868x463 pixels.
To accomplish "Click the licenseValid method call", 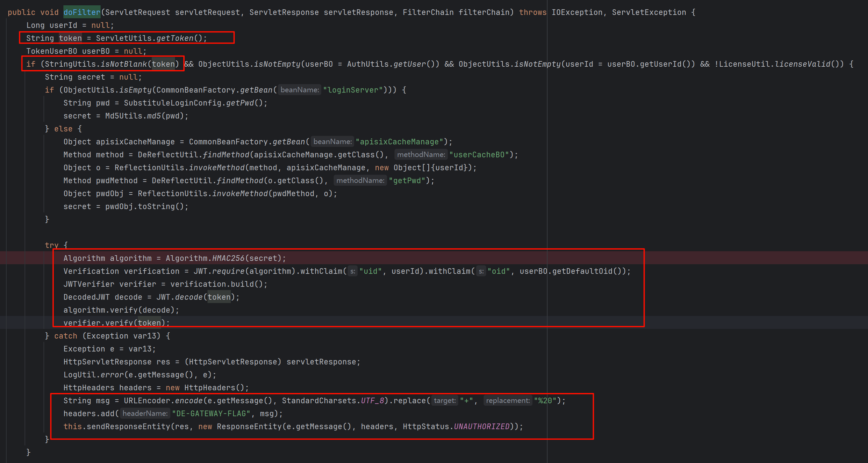I will 803,64.
